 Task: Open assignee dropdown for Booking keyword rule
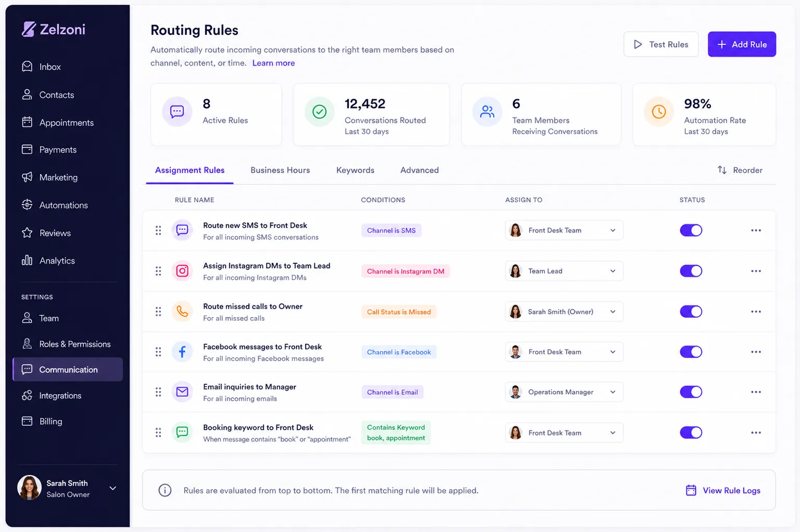tap(564, 433)
